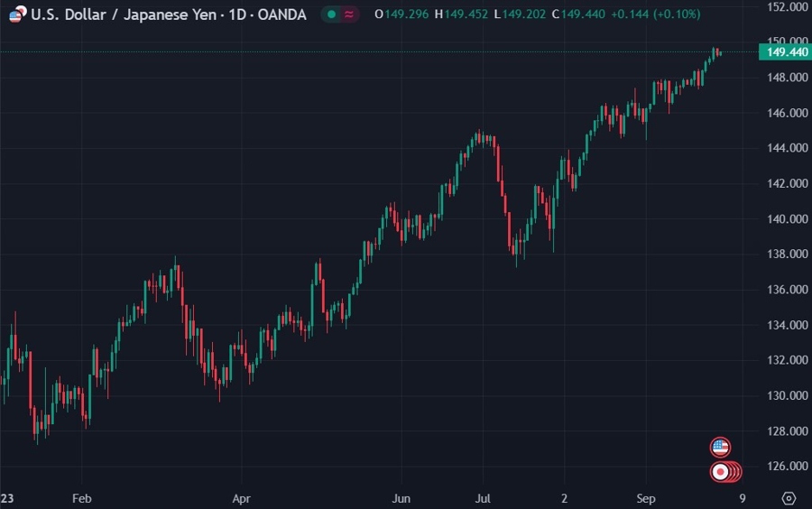Click the Apr label on time axis

[x=241, y=498]
